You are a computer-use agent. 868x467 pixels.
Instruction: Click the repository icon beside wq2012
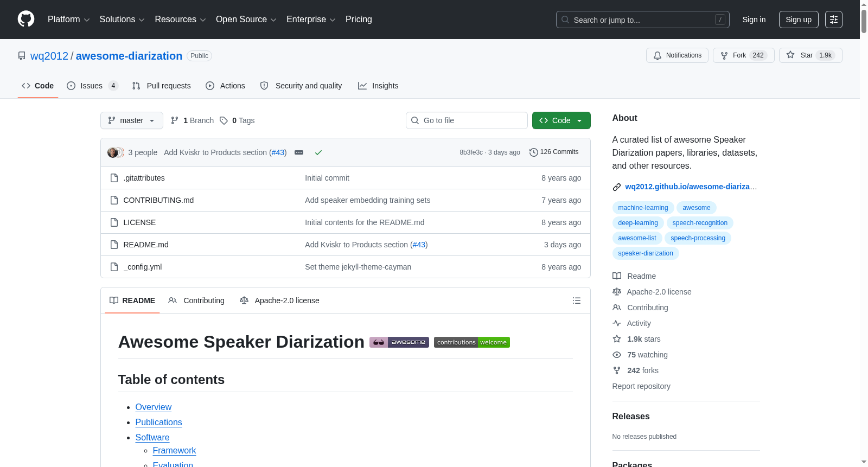pos(22,56)
